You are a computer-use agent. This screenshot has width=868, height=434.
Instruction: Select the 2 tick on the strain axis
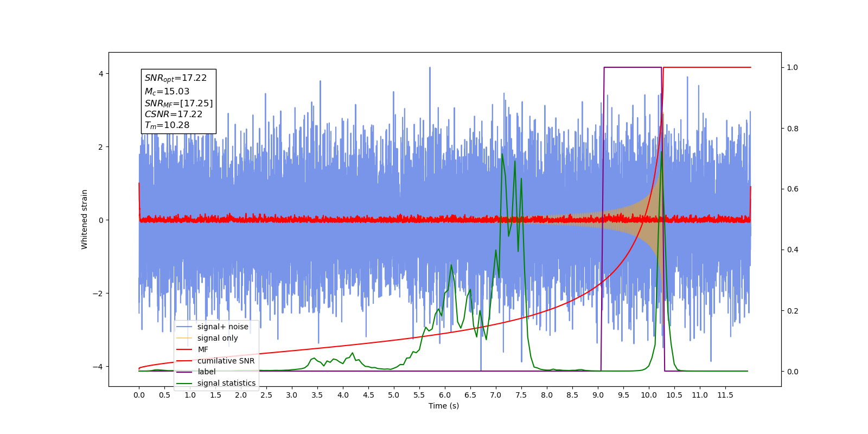101,147
